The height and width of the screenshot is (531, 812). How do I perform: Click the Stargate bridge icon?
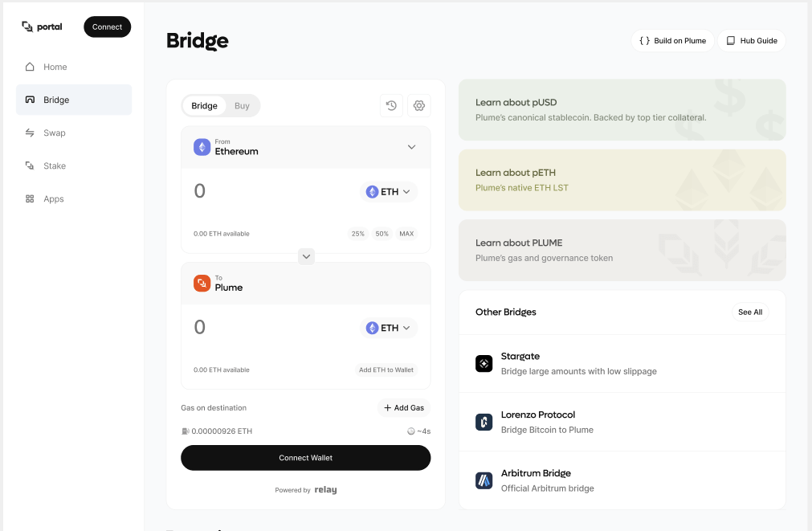pos(484,364)
